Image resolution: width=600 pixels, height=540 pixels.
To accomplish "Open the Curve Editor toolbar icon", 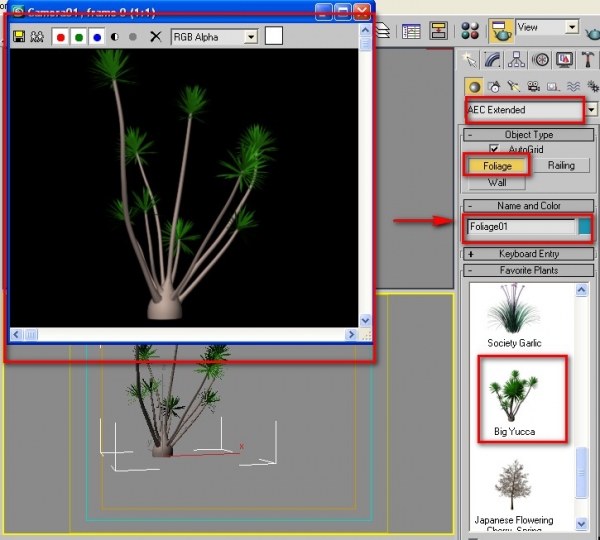I will point(411,31).
